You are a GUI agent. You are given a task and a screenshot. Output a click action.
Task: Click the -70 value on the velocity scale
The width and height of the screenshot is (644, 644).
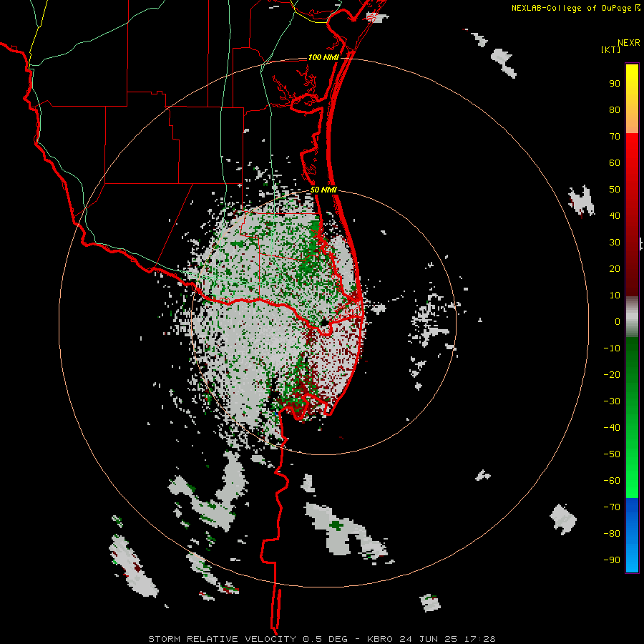[612, 507]
